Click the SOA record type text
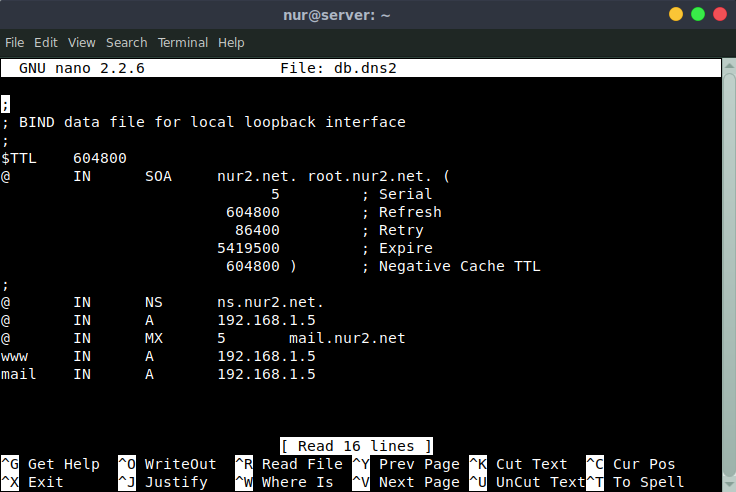This screenshot has height=492, width=736. (158, 177)
